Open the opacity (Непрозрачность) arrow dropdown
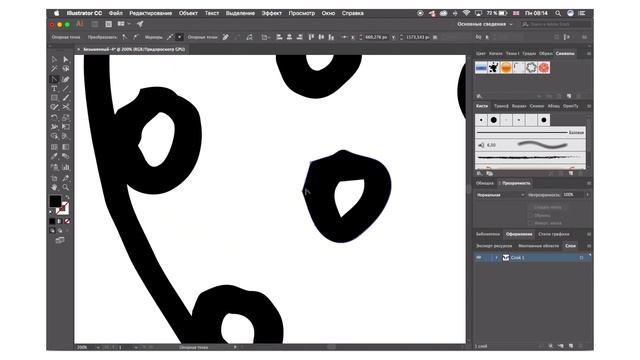 [x=587, y=195]
